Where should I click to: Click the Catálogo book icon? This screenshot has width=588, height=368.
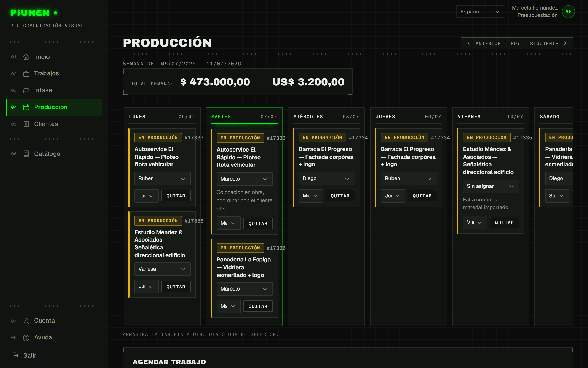pos(26,154)
